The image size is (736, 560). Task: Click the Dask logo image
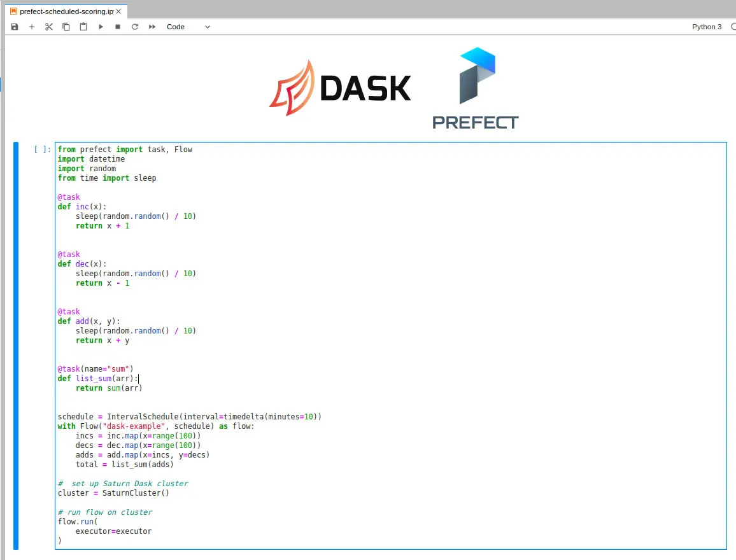point(340,88)
